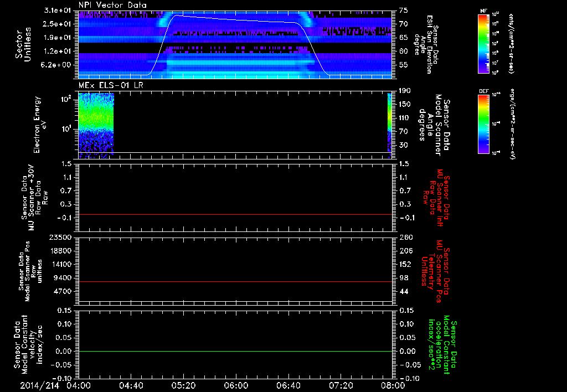This screenshot has height=392, width=567.
Task: Click the 206 telemetry tick value
Action: point(406,251)
